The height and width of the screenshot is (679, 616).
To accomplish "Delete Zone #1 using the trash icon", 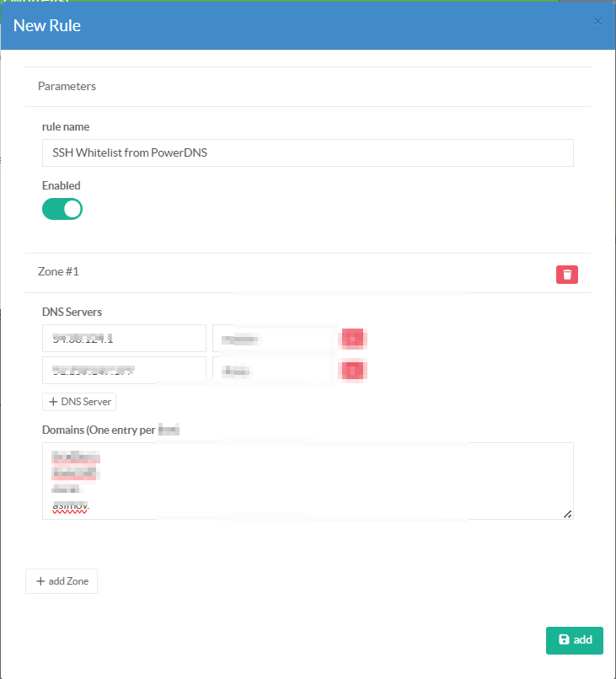I will click(567, 274).
